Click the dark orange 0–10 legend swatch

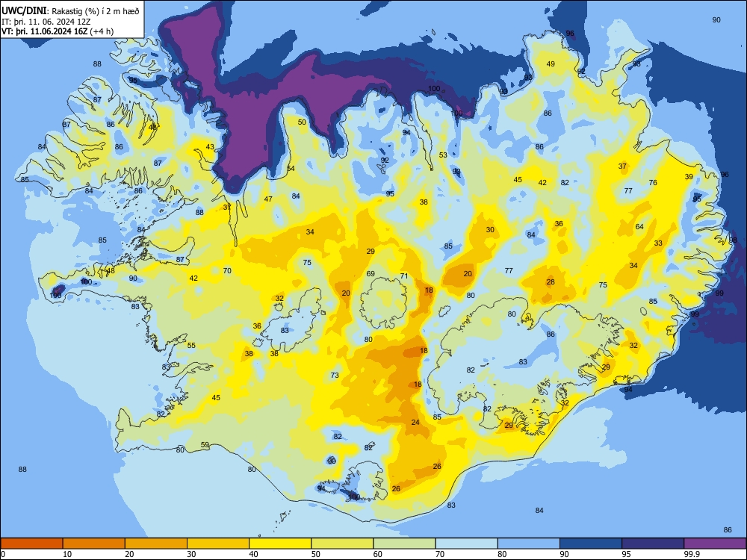point(31,544)
